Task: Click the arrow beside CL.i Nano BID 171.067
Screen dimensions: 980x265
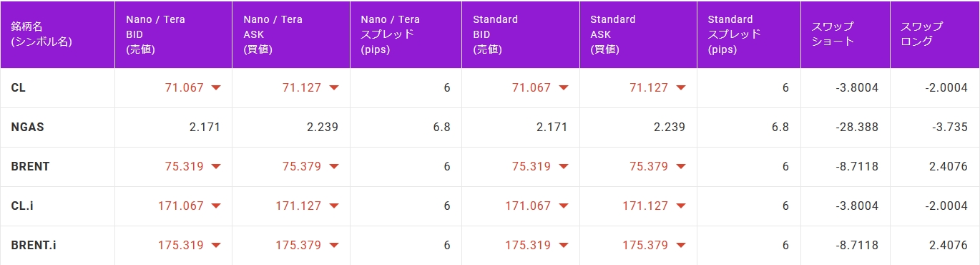Action: pos(216,206)
